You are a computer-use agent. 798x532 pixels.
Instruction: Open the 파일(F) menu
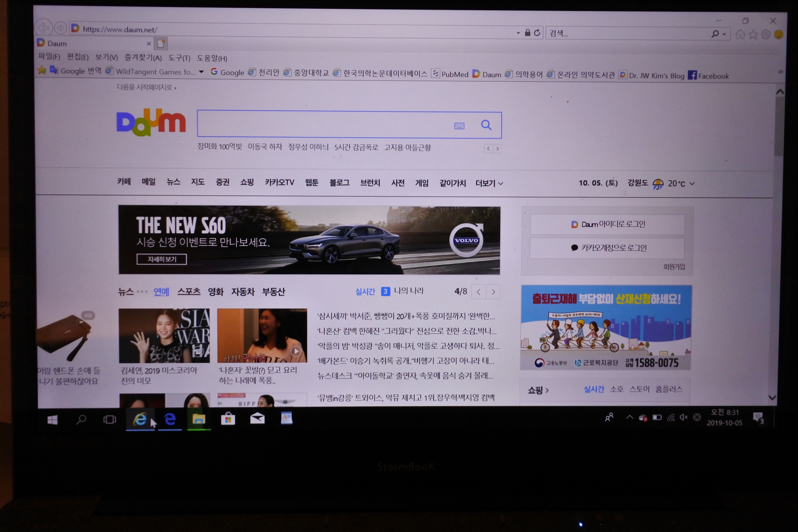[49, 56]
